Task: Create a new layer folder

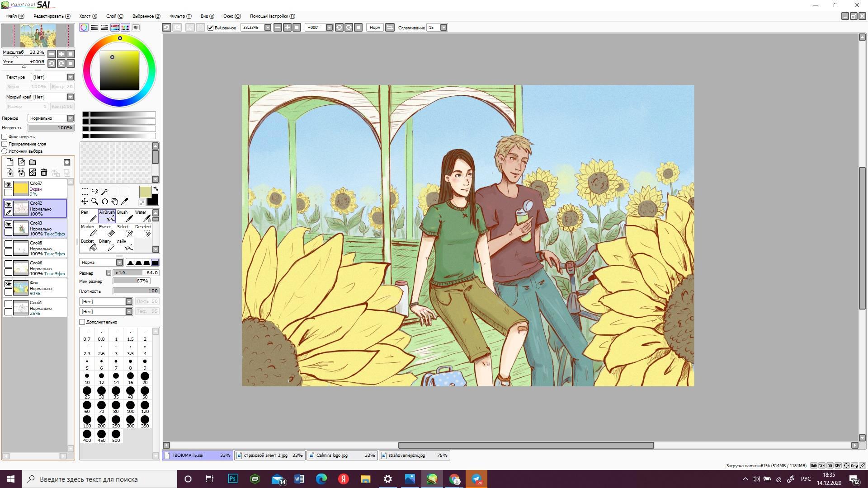Action: click(x=33, y=162)
